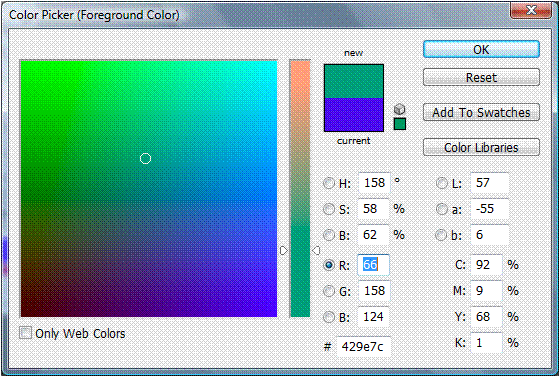
Task: Click the L field showing 57
Action: pyautogui.click(x=489, y=183)
